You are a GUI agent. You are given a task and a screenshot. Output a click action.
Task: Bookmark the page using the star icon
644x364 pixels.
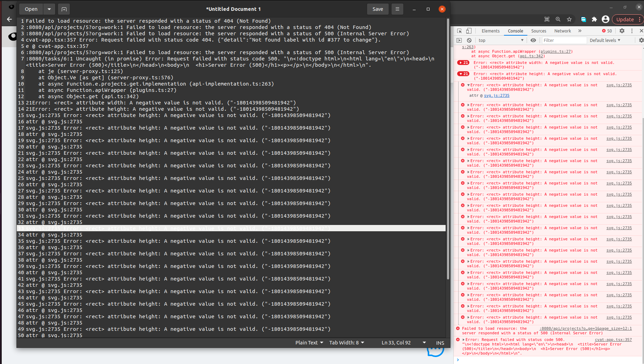point(569,19)
